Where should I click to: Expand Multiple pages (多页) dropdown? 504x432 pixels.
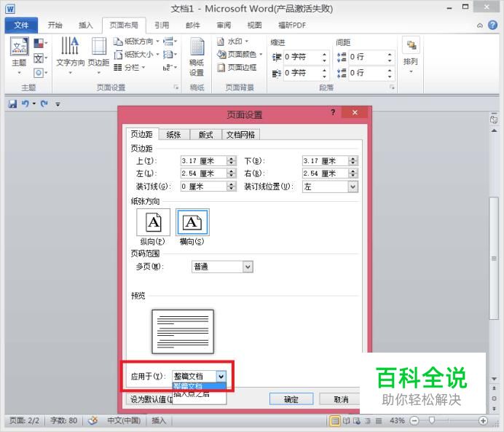(x=248, y=267)
